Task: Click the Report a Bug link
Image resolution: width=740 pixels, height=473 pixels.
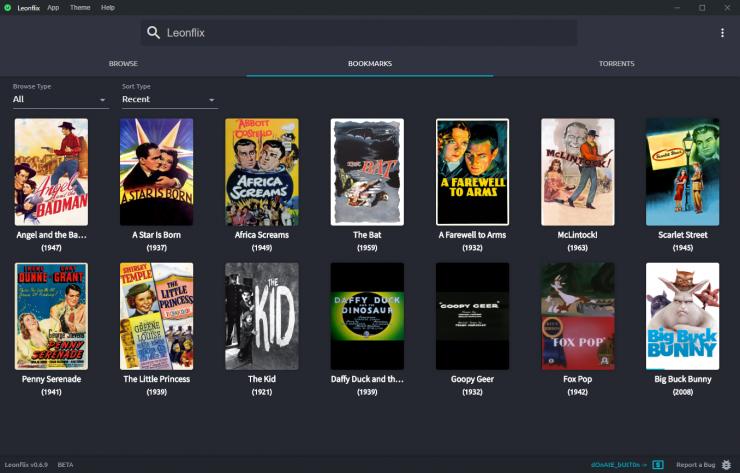Action: coord(695,465)
